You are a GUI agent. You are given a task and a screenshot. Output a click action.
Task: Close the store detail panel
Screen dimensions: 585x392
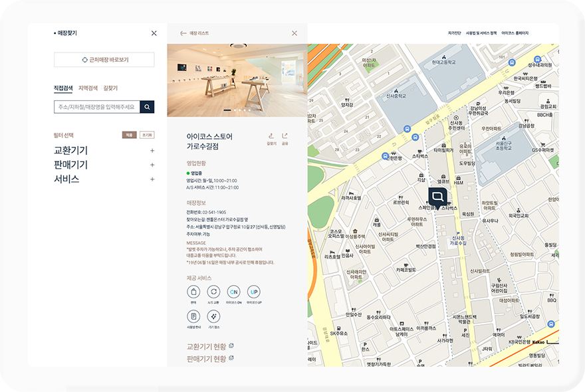click(294, 33)
